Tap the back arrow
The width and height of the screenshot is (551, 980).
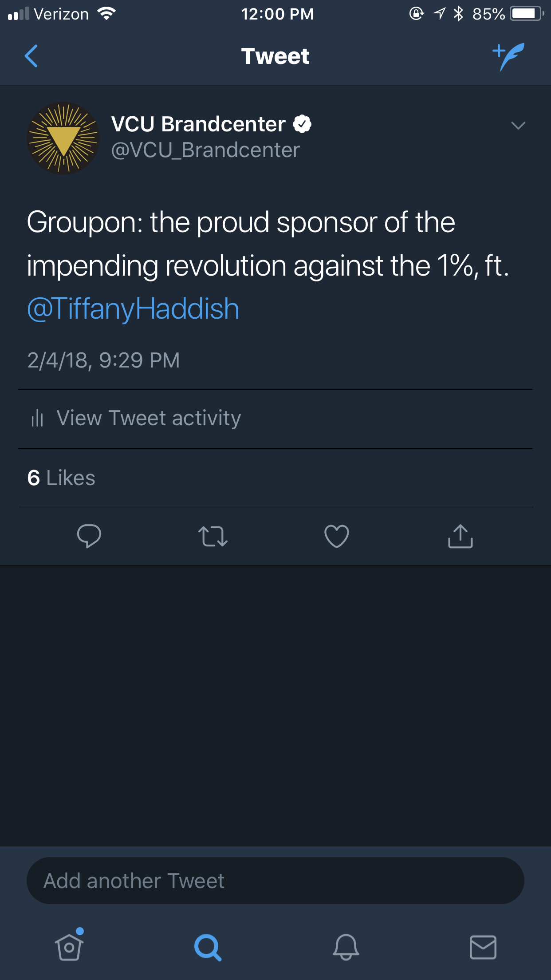pyautogui.click(x=31, y=56)
